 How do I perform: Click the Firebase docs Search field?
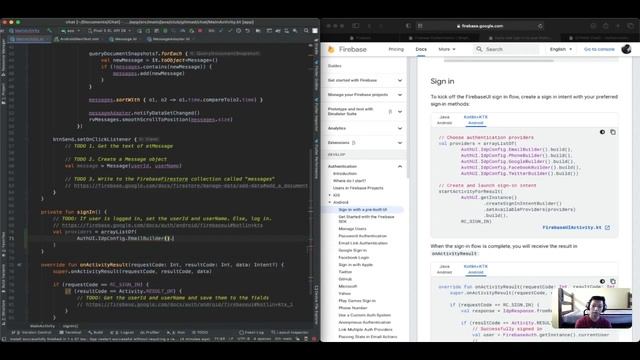[506, 49]
